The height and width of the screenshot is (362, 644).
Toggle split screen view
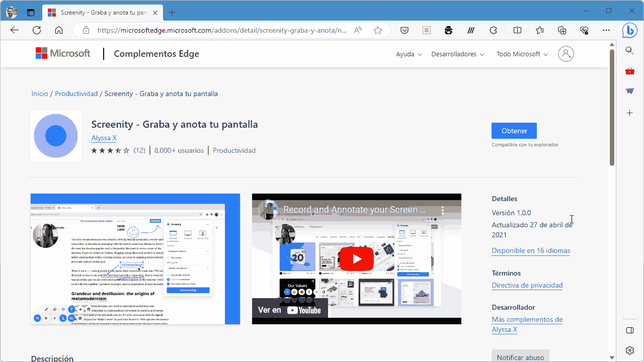(517, 30)
